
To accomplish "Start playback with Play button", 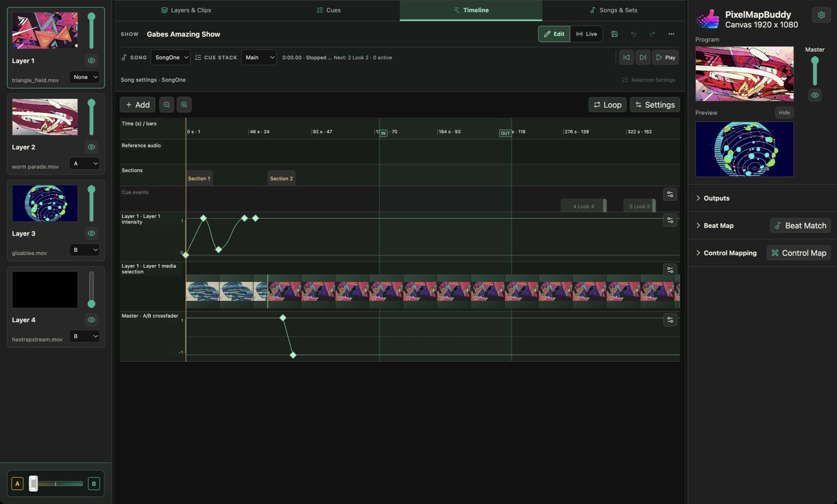I will [665, 58].
